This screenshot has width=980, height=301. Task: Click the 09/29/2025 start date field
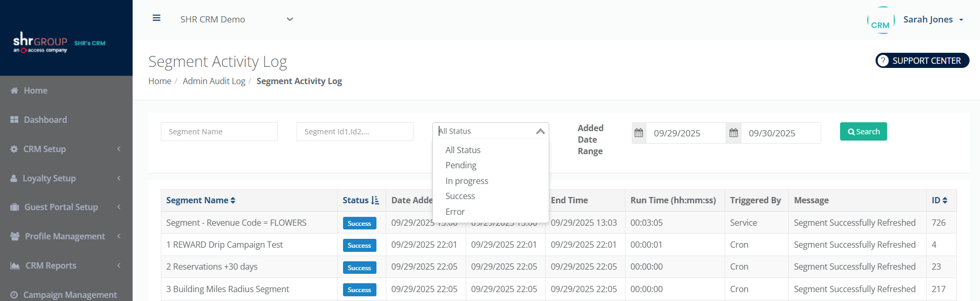point(686,133)
